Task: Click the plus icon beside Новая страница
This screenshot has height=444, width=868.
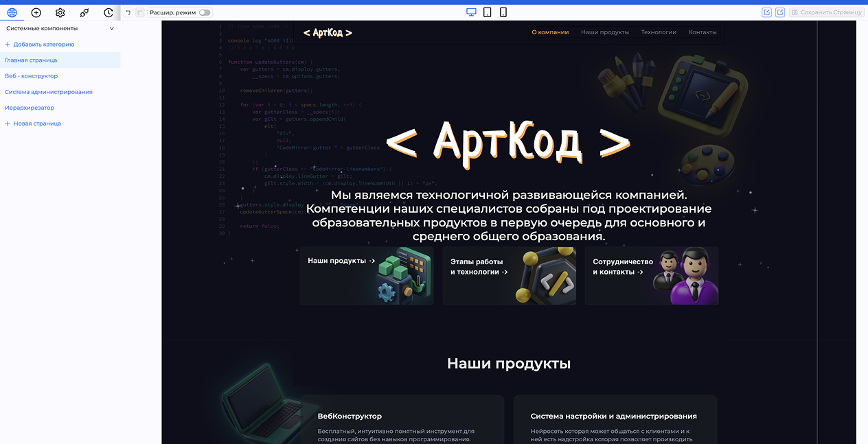Action: pos(8,124)
